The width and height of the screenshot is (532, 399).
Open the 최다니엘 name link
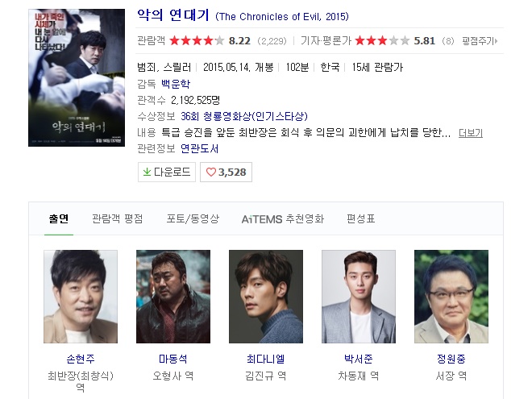pos(266,359)
